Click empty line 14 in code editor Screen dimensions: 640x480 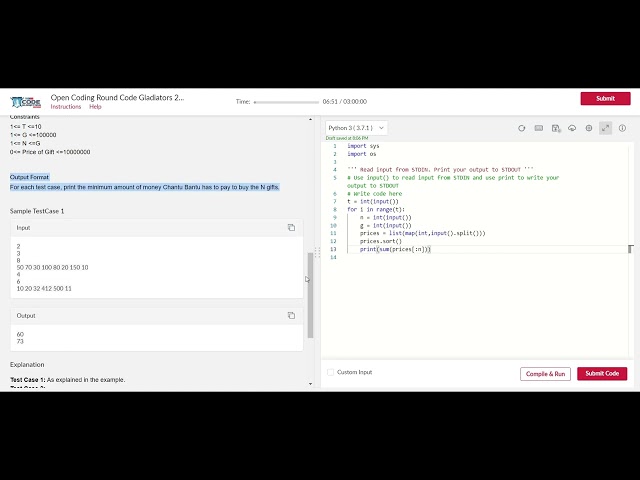486,257
